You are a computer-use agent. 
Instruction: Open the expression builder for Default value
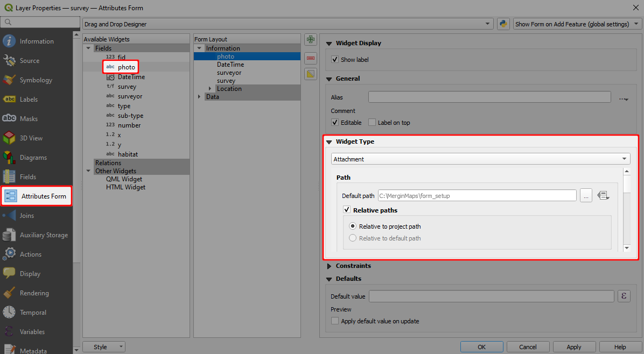coord(624,296)
